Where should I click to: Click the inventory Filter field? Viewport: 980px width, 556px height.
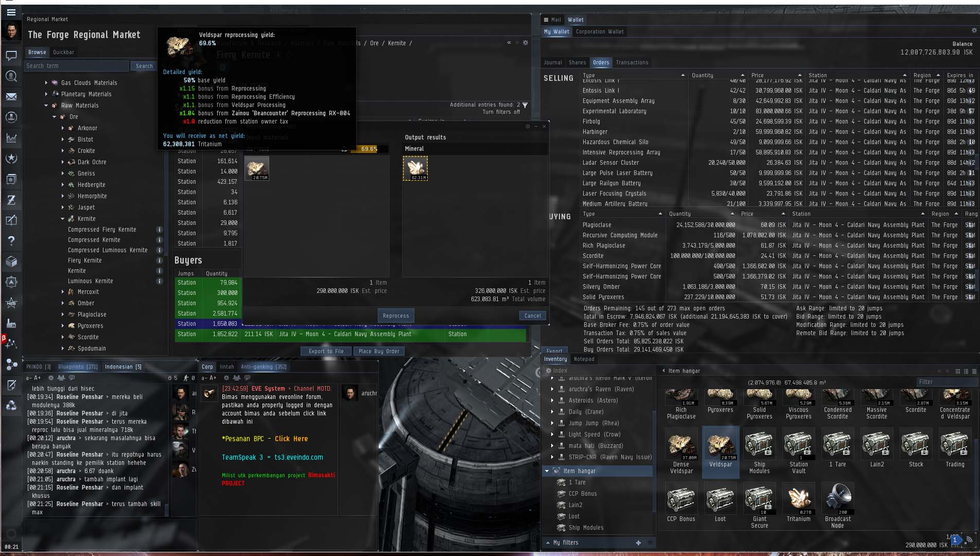(947, 382)
